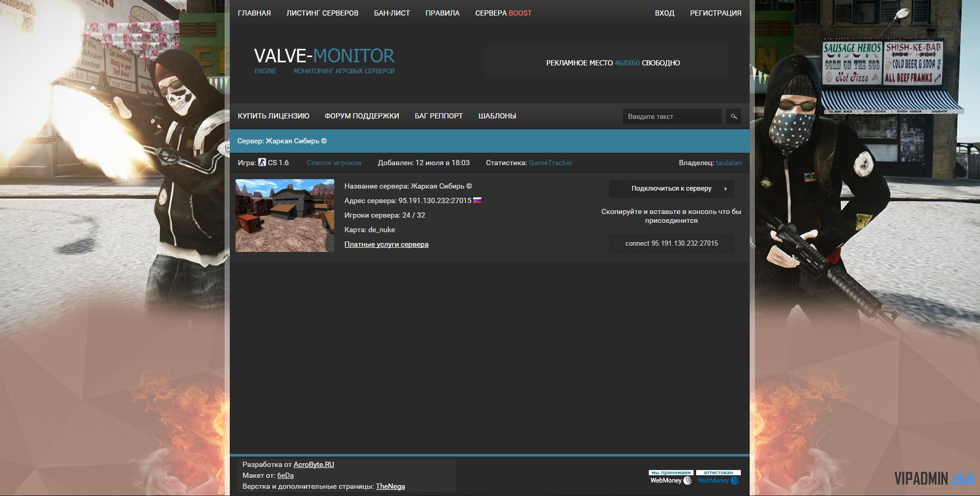Screen dimensions: 980x496
Task: Open TheNega footer link
Action: (x=390, y=486)
